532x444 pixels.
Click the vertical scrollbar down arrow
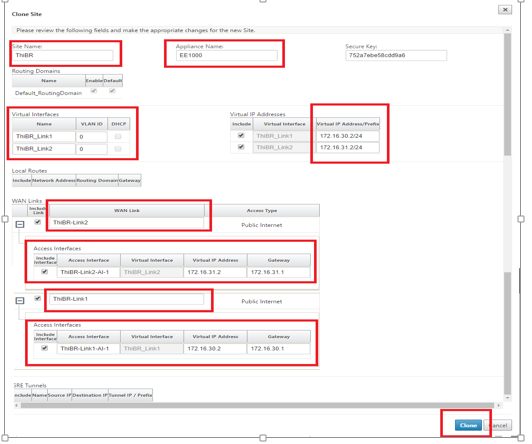[x=507, y=398]
